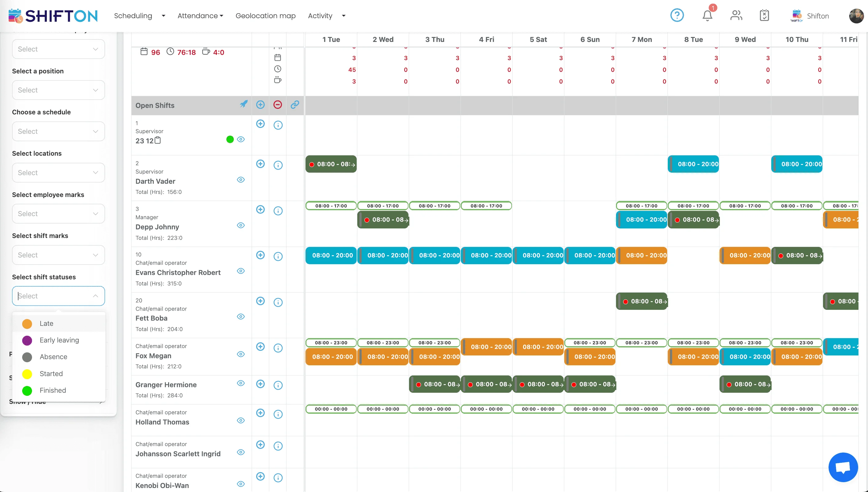Screen dimensions: 868x492
Task: Open the Geolocation map page
Action: 266,16
